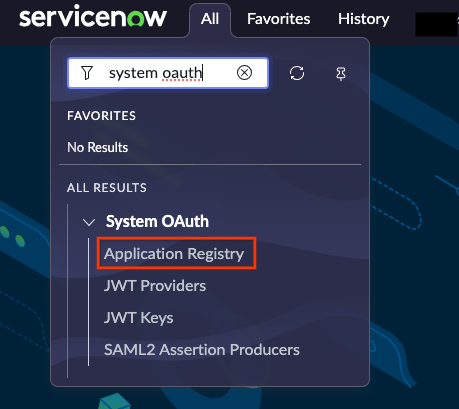Collapse the System OAuth section chevron
Viewport: 459px width, 409px height.
pos(89,222)
